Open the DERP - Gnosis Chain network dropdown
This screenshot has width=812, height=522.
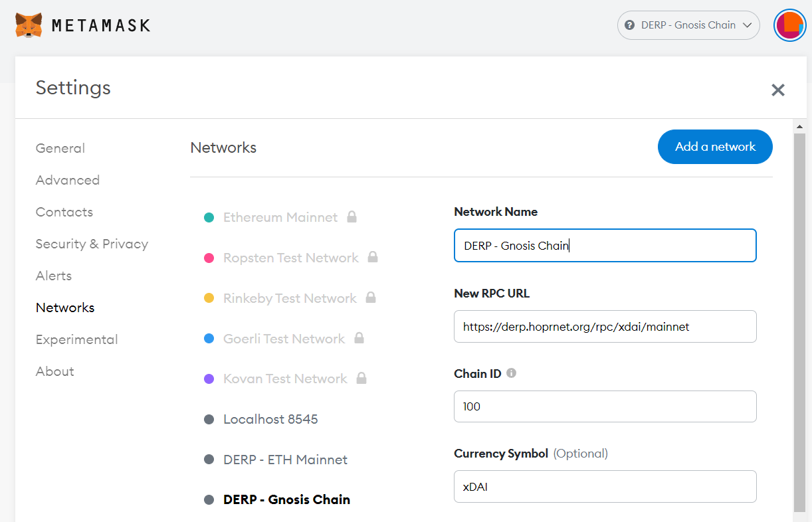(x=688, y=25)
